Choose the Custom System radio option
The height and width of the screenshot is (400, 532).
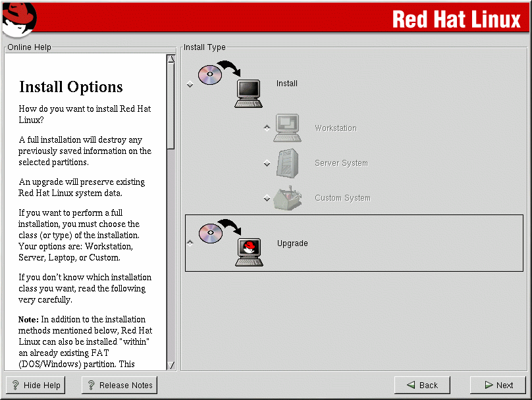(267, 198)
